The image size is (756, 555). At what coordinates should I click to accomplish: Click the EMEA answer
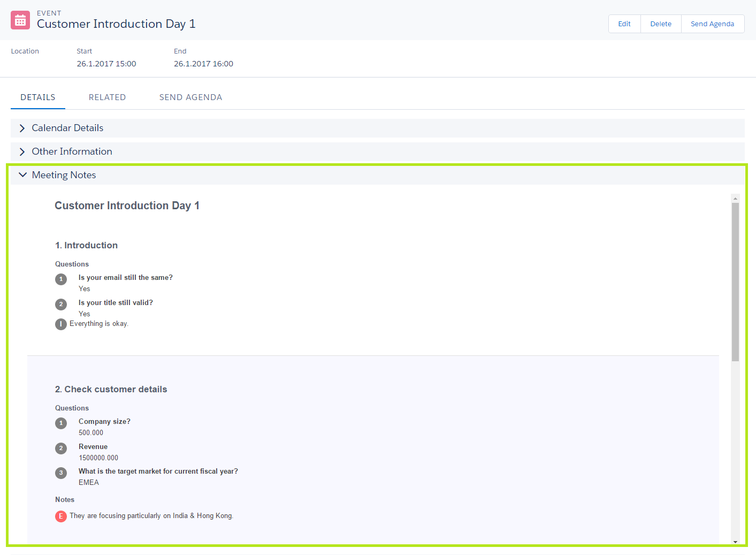(x=89, y=482)
